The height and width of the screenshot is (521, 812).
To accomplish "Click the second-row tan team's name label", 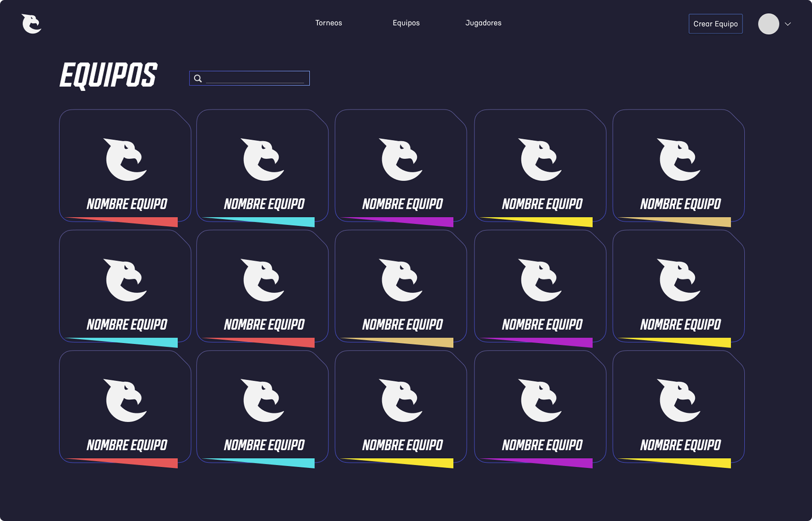I will (x=402, y=325).
